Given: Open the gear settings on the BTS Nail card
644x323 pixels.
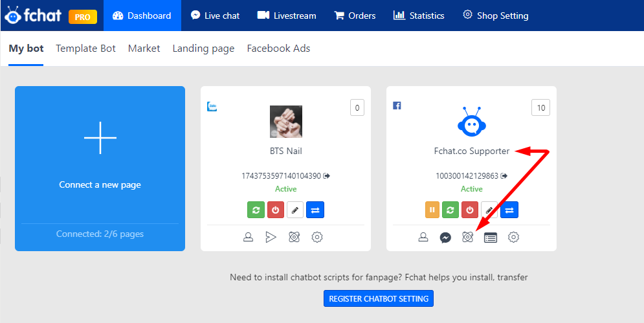Looking at the screenshot, I should click(x=317, y=237).
